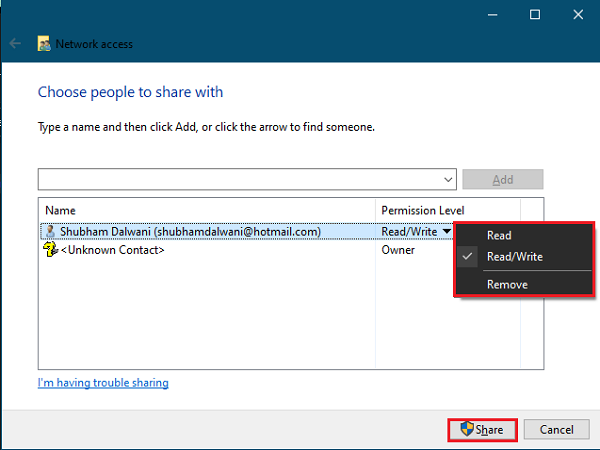Click the Add button
The height and width of the screenshot is (450, 600).
coord(502,179)
